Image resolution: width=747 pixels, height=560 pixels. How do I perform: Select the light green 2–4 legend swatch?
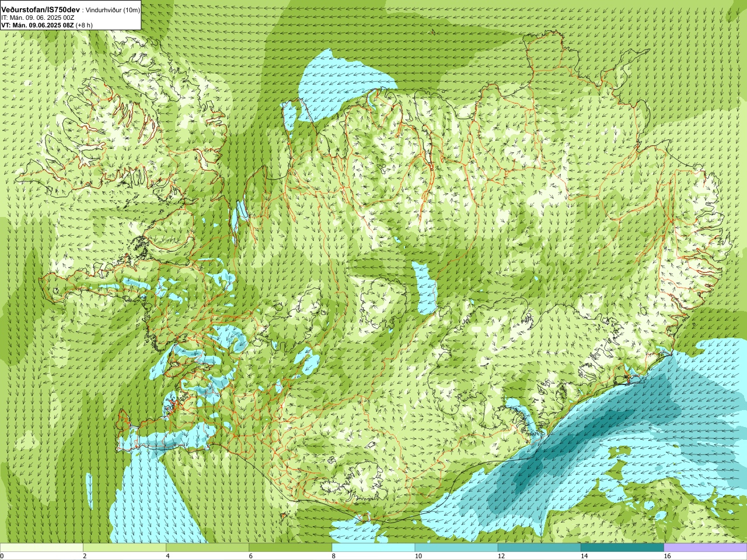coord(124,548)
